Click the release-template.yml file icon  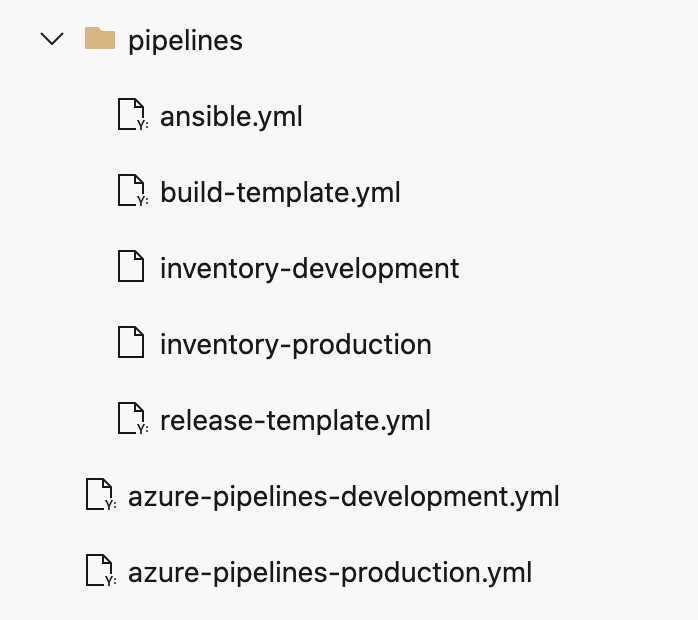click(132, 420)
